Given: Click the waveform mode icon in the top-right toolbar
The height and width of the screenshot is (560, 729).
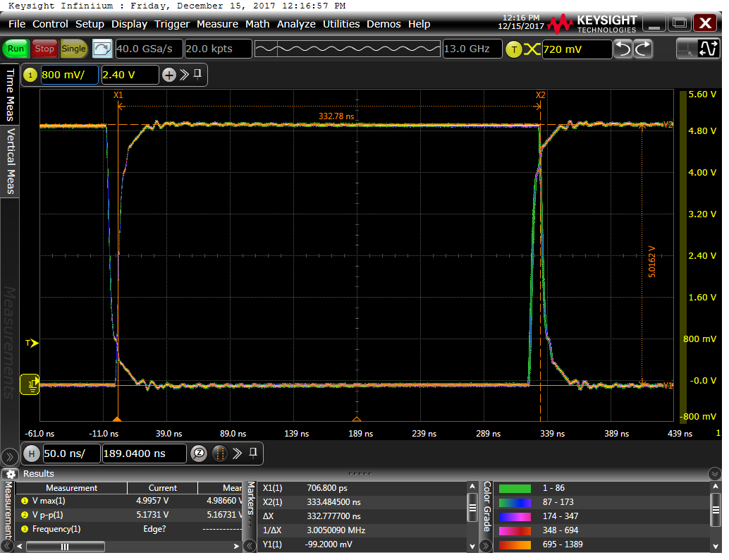Looking at the screenshot, I should click(x=708, y=49).
